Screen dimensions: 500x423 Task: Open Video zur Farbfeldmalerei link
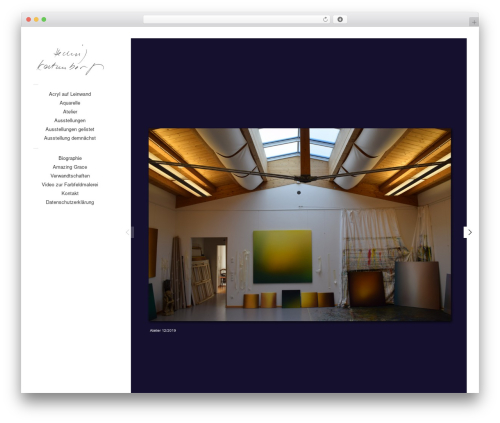(x=70, y=184)
